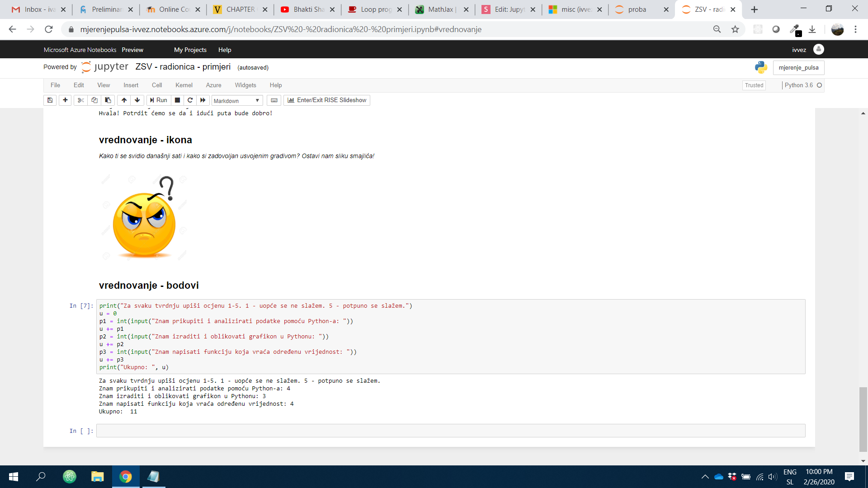Viewport: 868px width, 488px height.
Task: Toggle Enter/Exit RISE Slideshow
Action: (x=327, y=100)
